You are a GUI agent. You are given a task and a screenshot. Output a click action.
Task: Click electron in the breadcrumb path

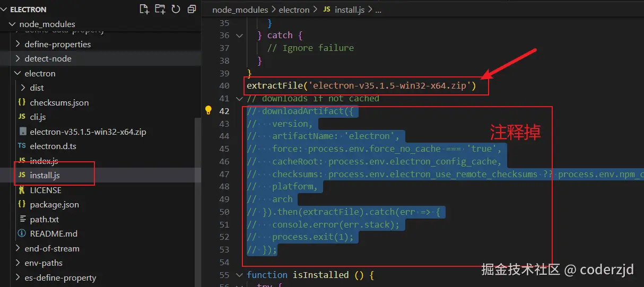[294, 10]
